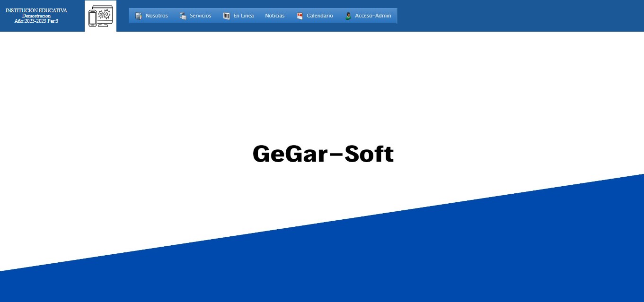The width and height of the screenshot is (644, 302).
Task: Click the empty header bar right of Acceso-Admin
Action: (520, 16)
